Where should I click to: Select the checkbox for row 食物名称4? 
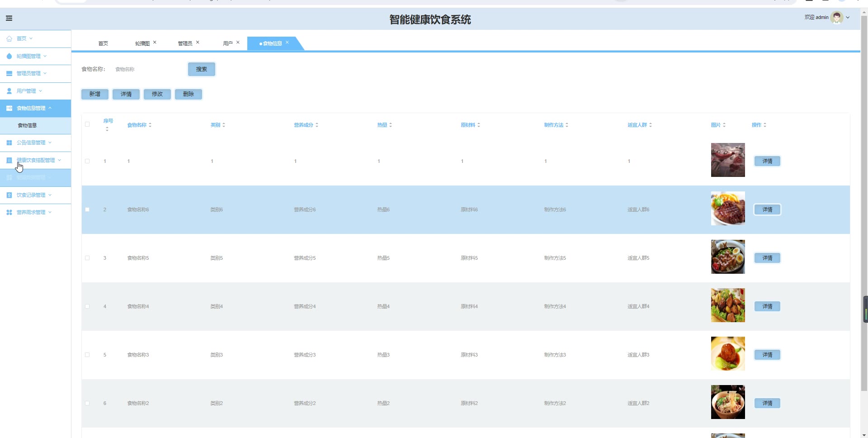[87, 306]
